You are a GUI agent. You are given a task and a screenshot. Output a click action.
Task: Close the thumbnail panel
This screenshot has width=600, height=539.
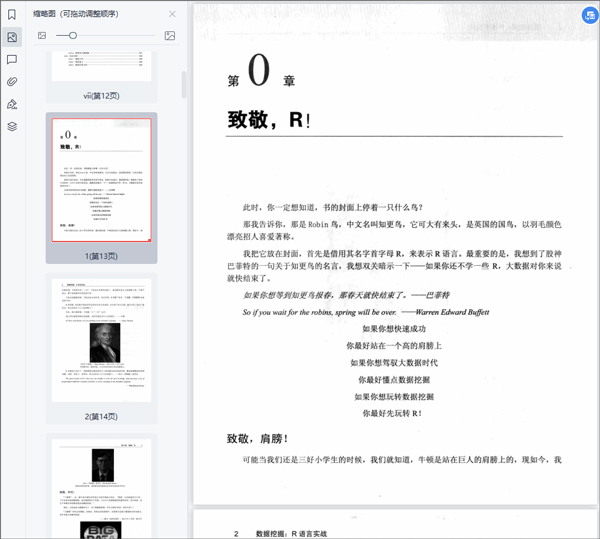point(172,14)
